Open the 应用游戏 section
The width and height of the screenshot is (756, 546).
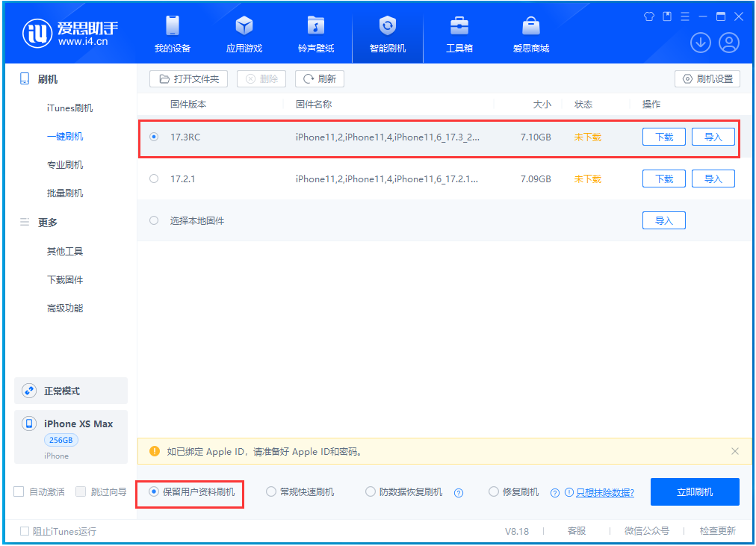tap(244, 33)
